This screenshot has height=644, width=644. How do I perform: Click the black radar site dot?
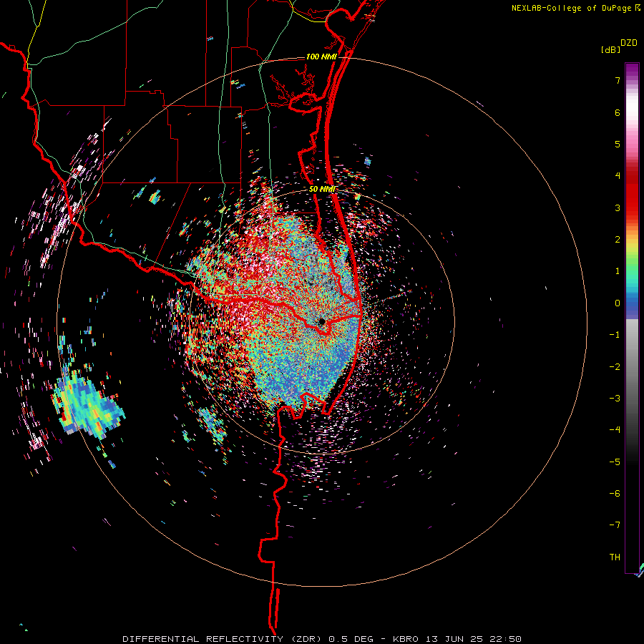(321, 321)
